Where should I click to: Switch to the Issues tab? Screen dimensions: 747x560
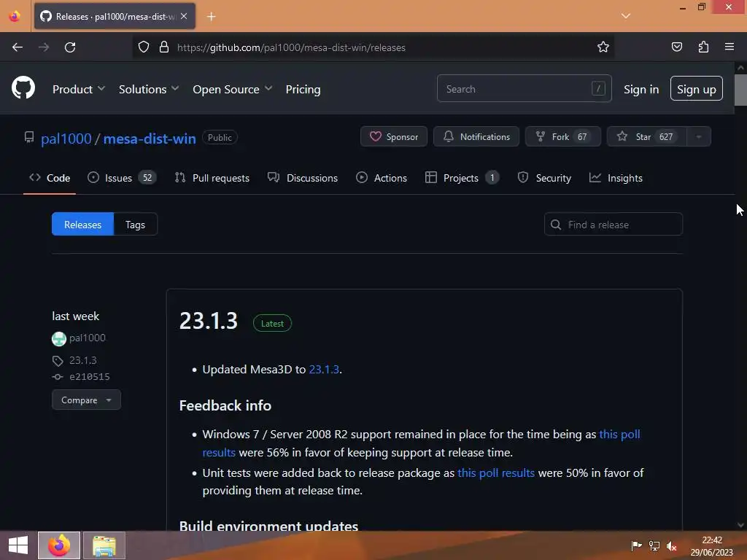[x=122, y=178]
